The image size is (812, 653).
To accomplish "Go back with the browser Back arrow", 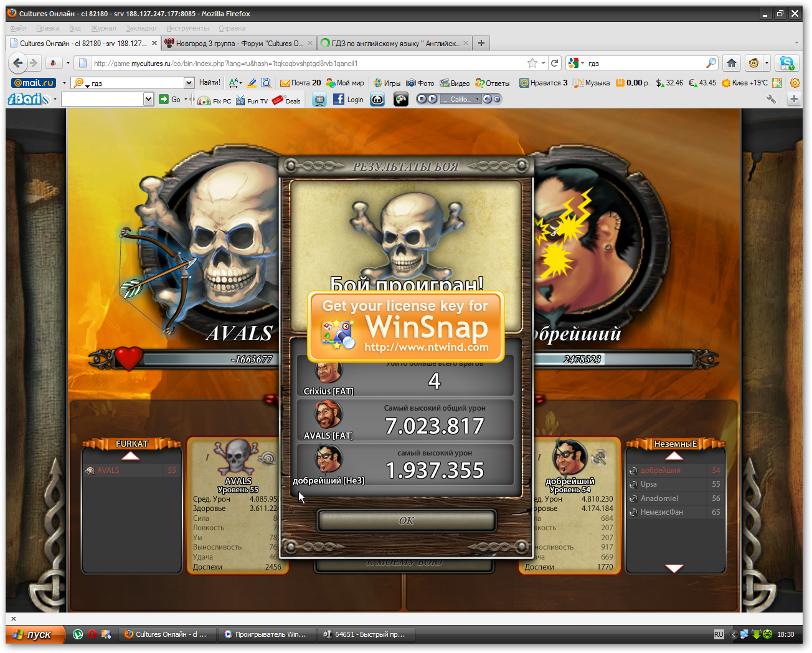I will tap(18, 63).
